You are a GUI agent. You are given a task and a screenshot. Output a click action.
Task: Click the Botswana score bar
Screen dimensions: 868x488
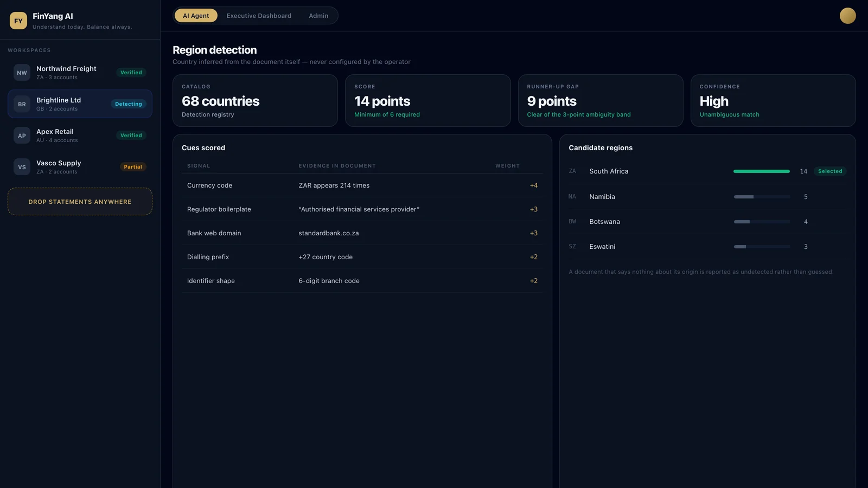click(x=762, y=222)
